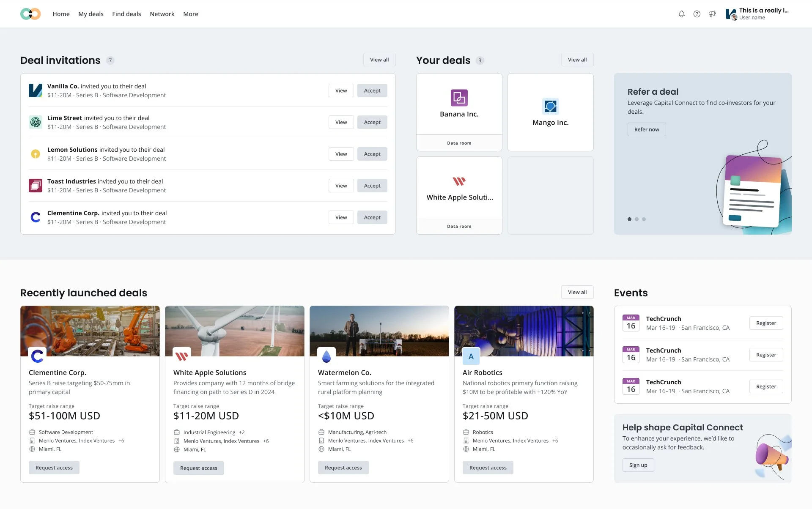Select third carousel dot in Refer banner
812x509 pixels.
644,219
